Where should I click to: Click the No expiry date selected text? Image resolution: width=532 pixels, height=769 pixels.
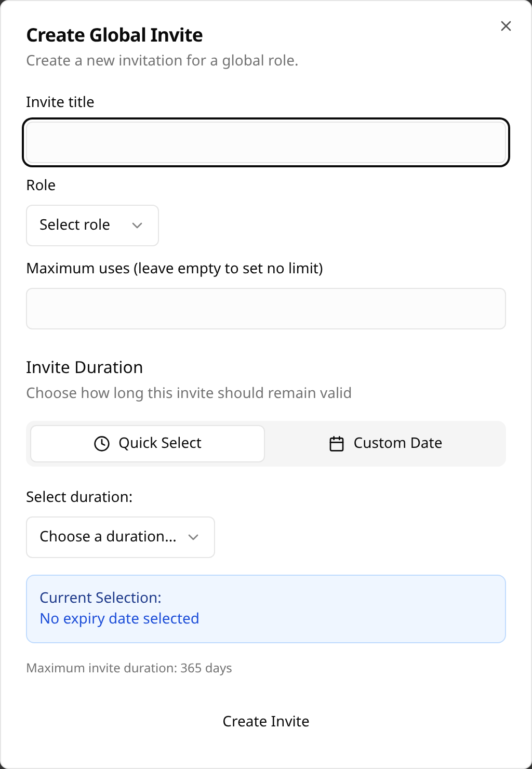[119, 618]
